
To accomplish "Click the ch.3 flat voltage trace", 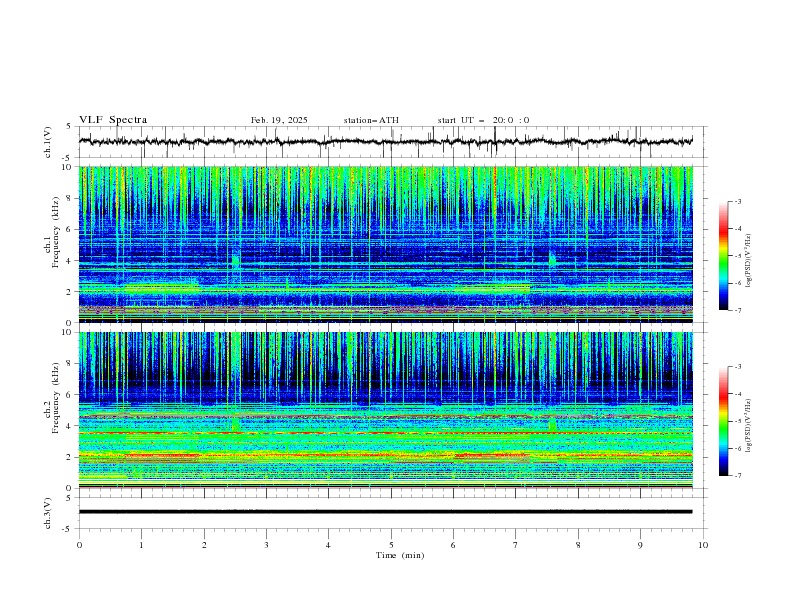I will tap(386, 512).
